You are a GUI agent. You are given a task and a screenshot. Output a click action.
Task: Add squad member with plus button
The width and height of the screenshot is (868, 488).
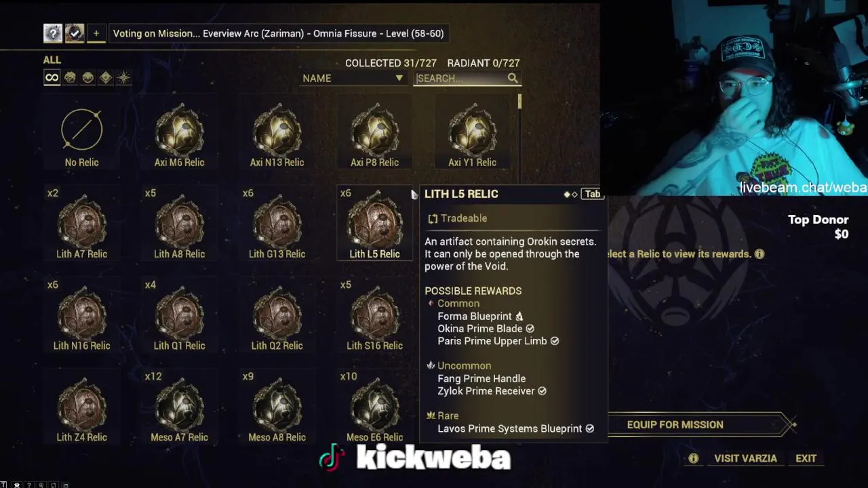(96, 33)
